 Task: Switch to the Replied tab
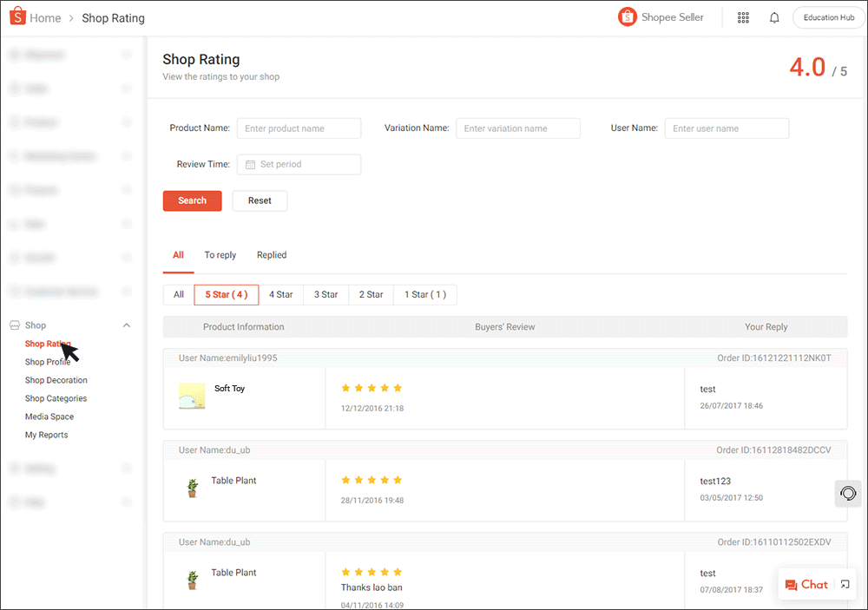point(271,254)
